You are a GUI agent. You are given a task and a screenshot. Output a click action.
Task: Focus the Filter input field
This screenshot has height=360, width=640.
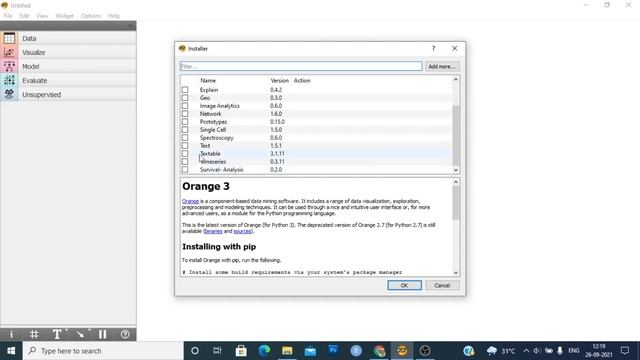coord(301,66)
